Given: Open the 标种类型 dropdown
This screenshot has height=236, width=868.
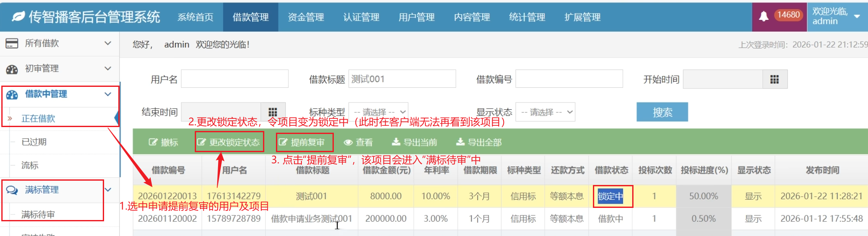Looking at the screenshot, I should click(379, 112).
